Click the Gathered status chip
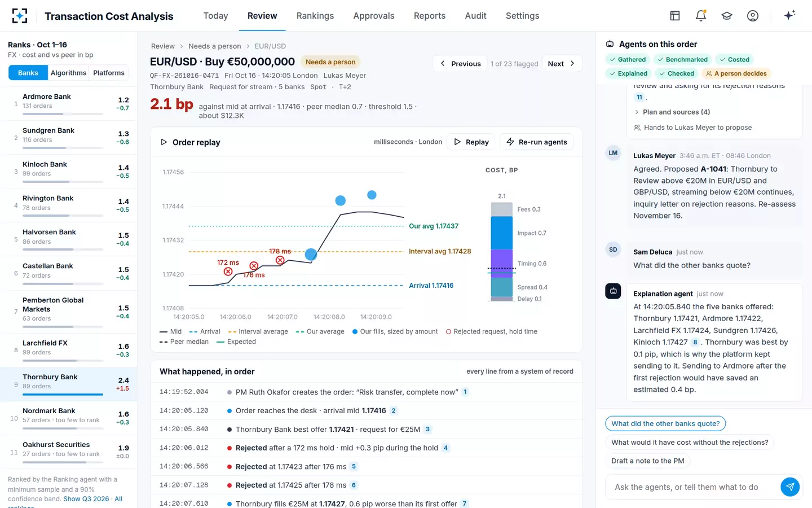This screenshot has height=508, width=812. pyautogui.click(x=628, y=59)
